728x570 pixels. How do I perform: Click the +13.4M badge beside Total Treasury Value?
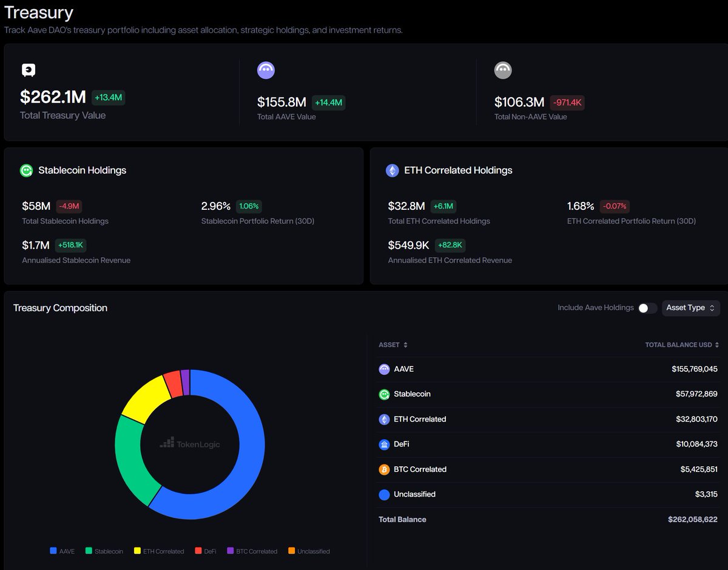(x=109, y=97)
